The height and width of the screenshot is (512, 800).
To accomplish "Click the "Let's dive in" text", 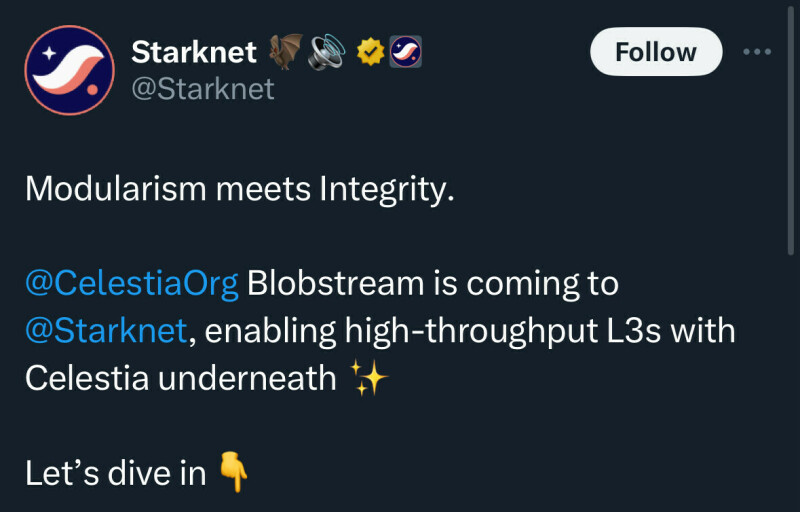I will (x=115, y=473).
